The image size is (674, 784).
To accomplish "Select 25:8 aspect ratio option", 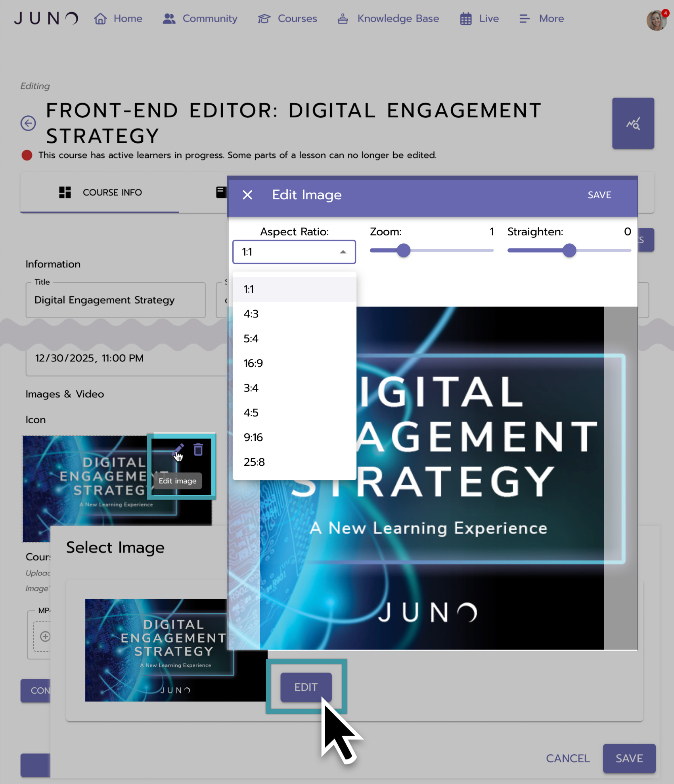I will [295, 462].
